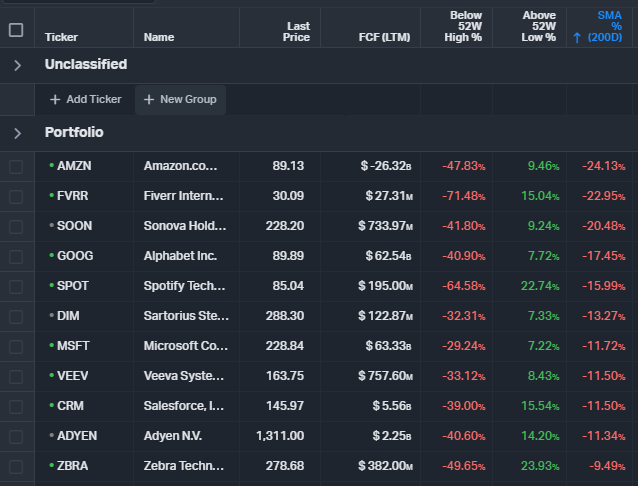Click the Add Ticker button
Screen dimensions: 638x486
[85, 99]
